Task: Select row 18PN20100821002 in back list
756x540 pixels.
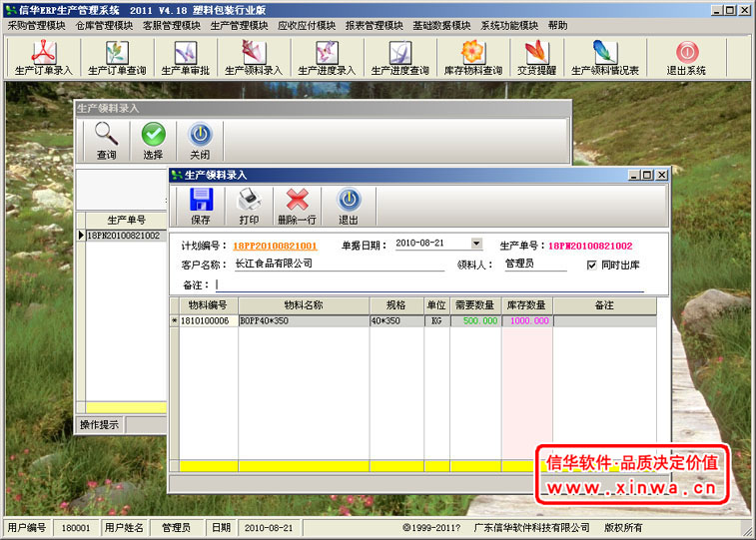Action: (x=124, y=236)
